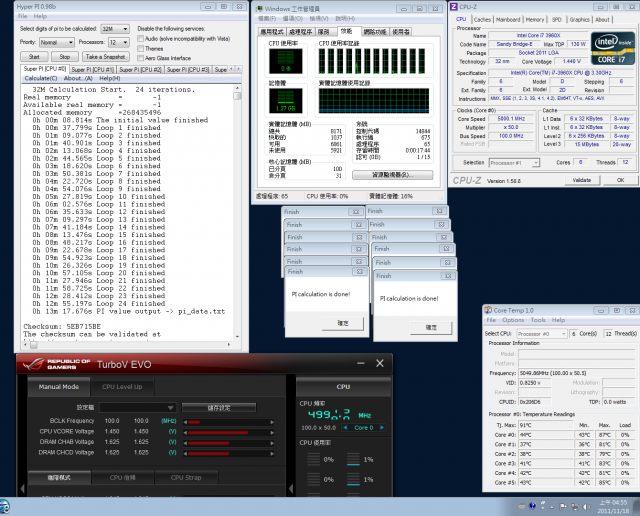Collapse TurboV left panel arrow
The height and width of the screenshot is (516, 640).
point(22,488)
